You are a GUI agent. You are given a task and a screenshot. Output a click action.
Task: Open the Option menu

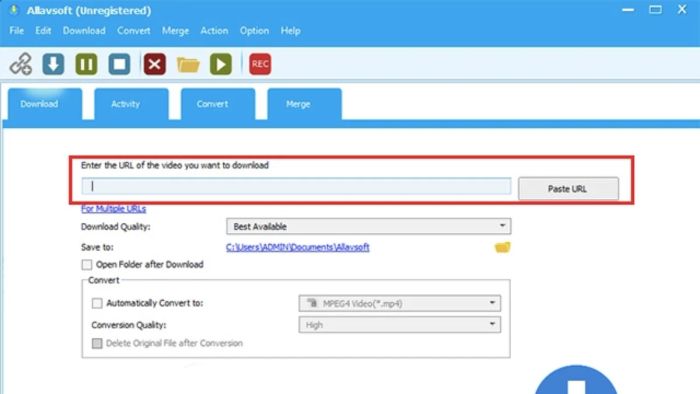(254, 31)
